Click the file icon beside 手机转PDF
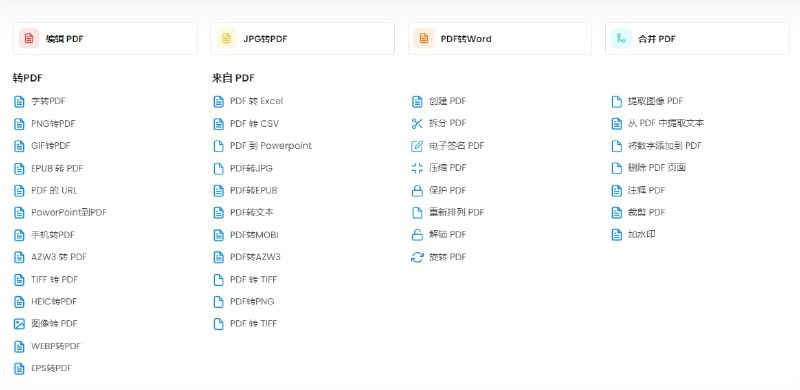The height and width of the screenshot is (390, 800). [x=19, y=235]
